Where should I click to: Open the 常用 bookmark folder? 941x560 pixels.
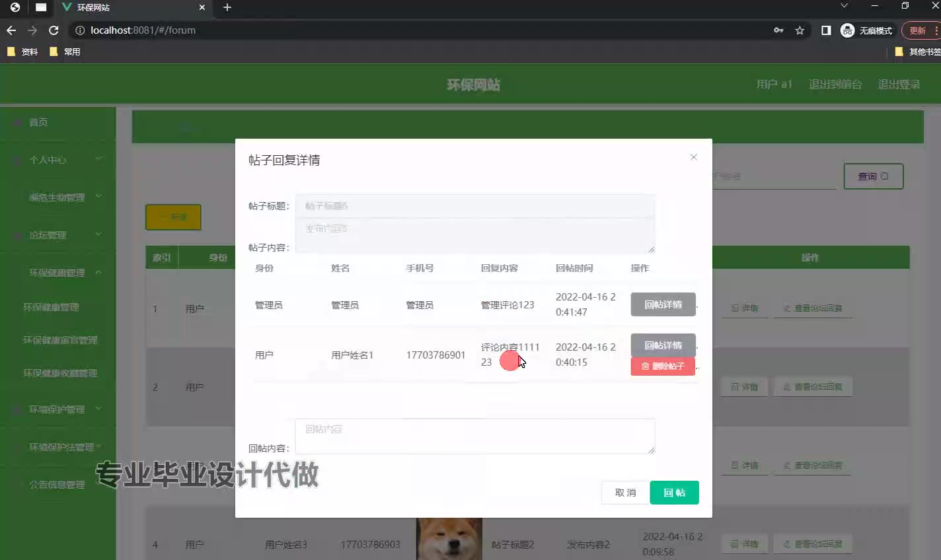coord(65,52)
